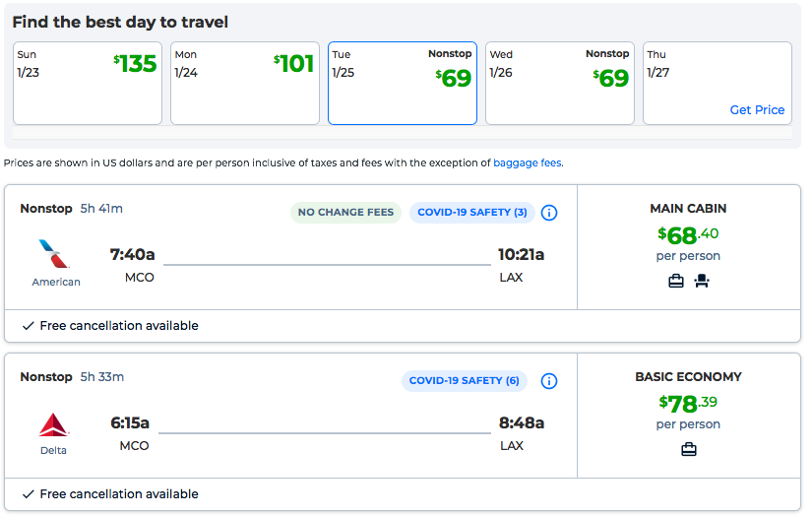This screenshot has width=812, height=517.
Task: Click carry-on bag icon under Main Cabin
Action: 676,282
